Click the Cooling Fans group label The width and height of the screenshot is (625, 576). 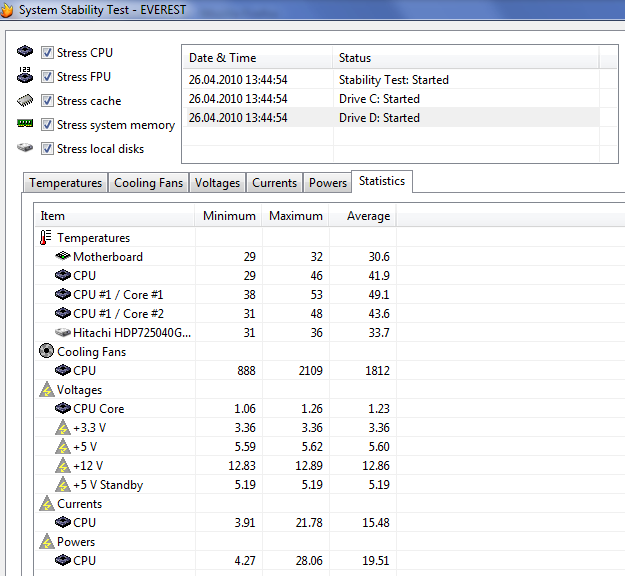91,352
